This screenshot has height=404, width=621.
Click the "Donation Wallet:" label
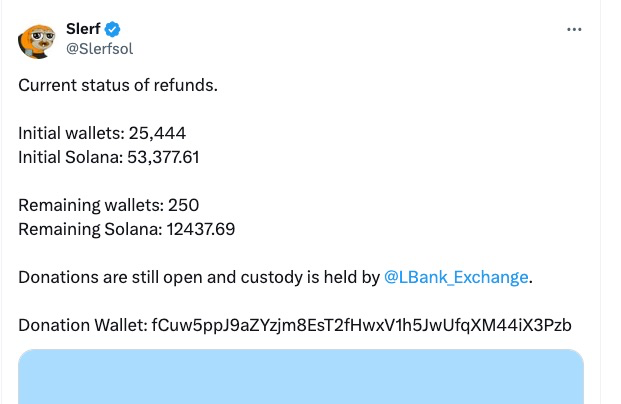tap(82, 325)
